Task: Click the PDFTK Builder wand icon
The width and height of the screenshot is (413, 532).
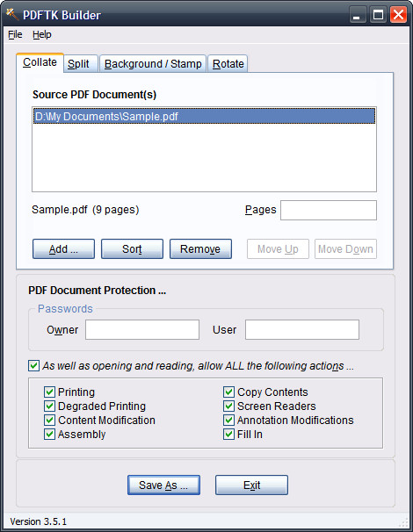Action: (x=12, y=15)
